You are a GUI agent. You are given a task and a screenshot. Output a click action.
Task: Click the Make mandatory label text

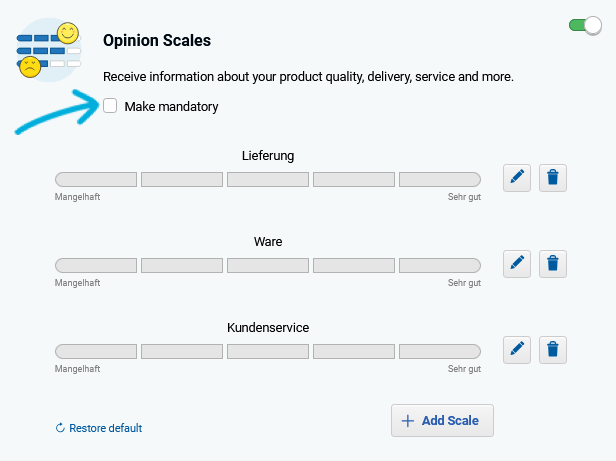coord(171,107)
